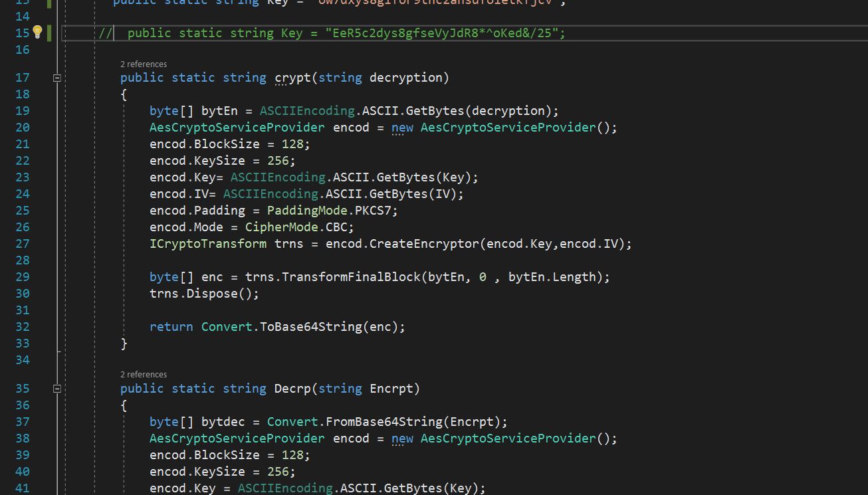The width and height of the screenshot is (868, 495).
Task: Click Convert.ToBase64String on the return line
Action: pyautogui.click(x=302, y=327)
